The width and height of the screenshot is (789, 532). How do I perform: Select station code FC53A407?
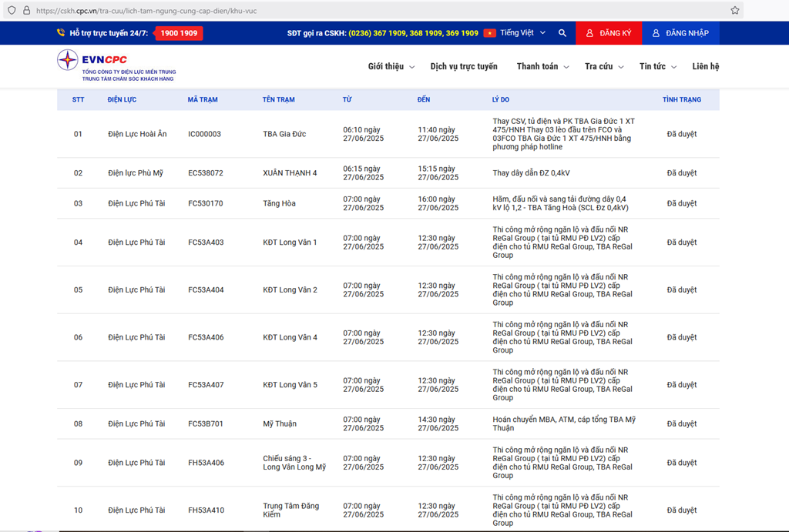pos(206,385)
